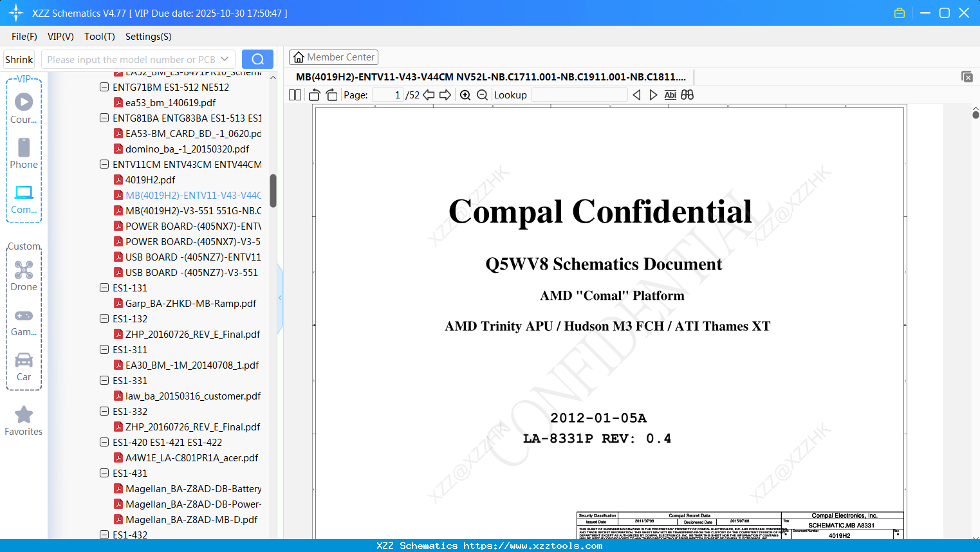Select the MB(4019H2)-ENTV11 document tab
Image resolution: width=980 pixels, height=552 pixels.
[x=491, y=77]
